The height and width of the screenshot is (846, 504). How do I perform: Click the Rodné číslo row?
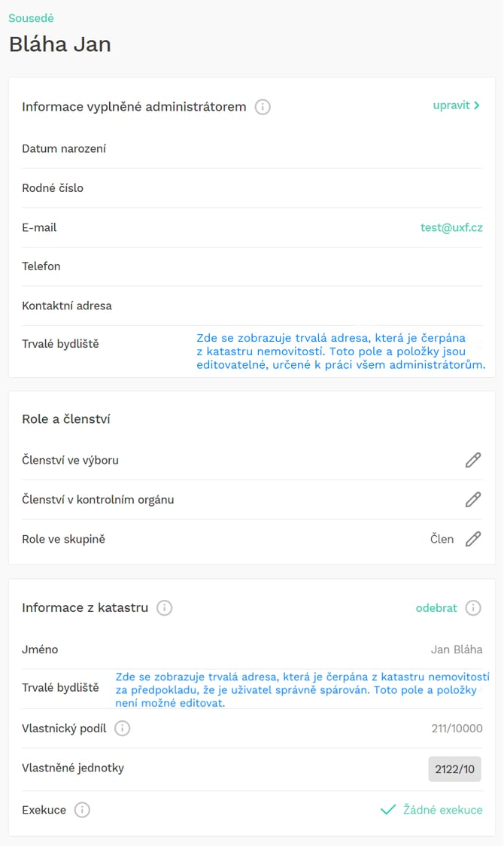[252, 187]
